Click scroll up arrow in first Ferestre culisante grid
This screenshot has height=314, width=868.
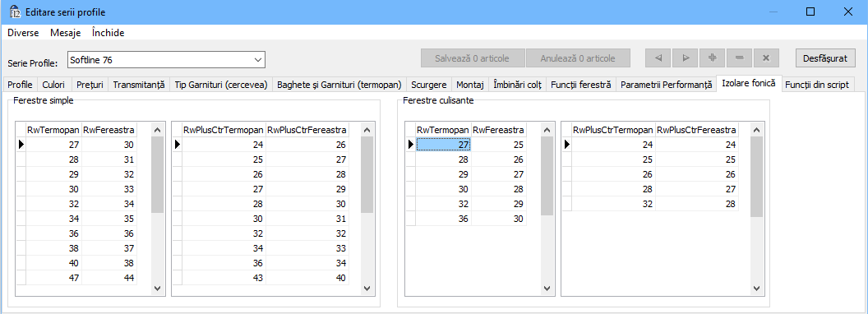pyautogui.click(x=547, y=130)
